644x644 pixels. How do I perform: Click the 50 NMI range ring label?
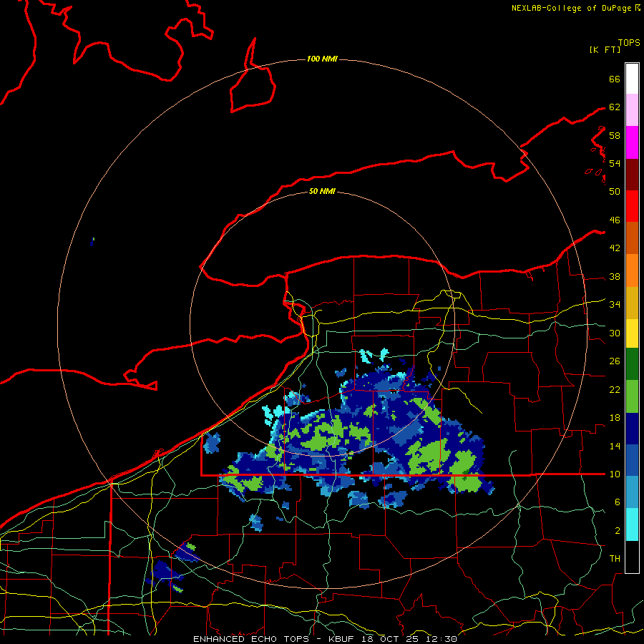coord(322,191)
